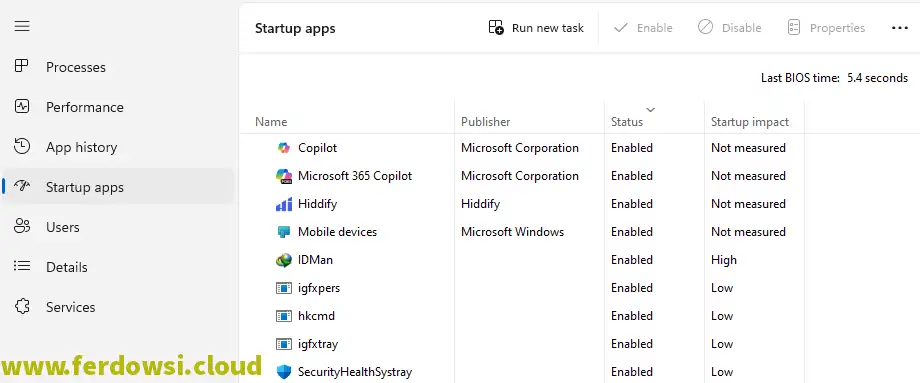Click the Services puzzle icon
This screenshot has height=383, width=920.
(x=22, y=306)
